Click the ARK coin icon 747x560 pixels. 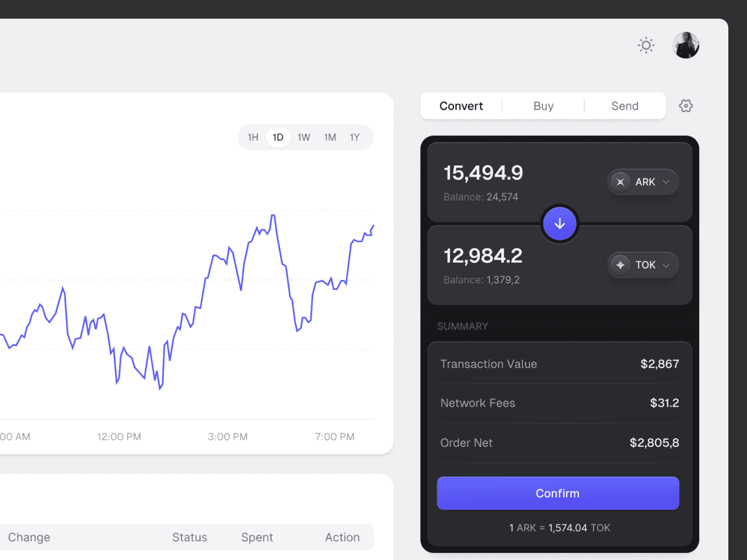(x=620, y=182)
